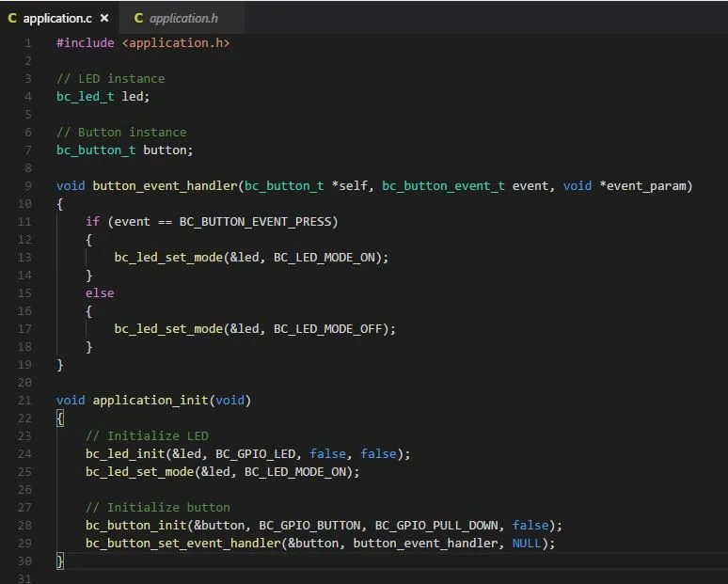Image resolution: width=728 pixels, height=584 pixels.
Task: Click line number 9 in the gutter
Action: click(28, 186)
